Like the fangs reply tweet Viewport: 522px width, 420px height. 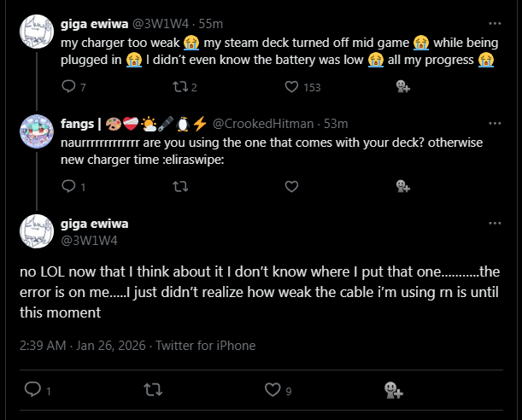point(291,186)
